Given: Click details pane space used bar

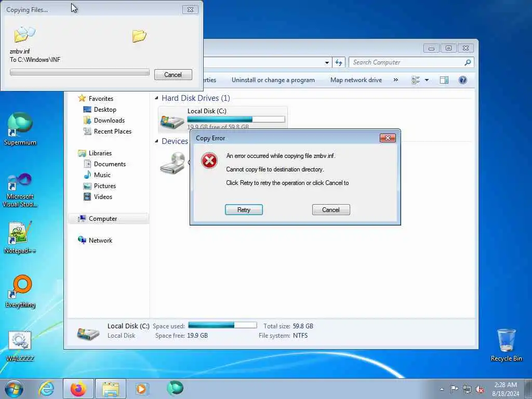Looking at the screenshot, I should click(x=222, y=325).
